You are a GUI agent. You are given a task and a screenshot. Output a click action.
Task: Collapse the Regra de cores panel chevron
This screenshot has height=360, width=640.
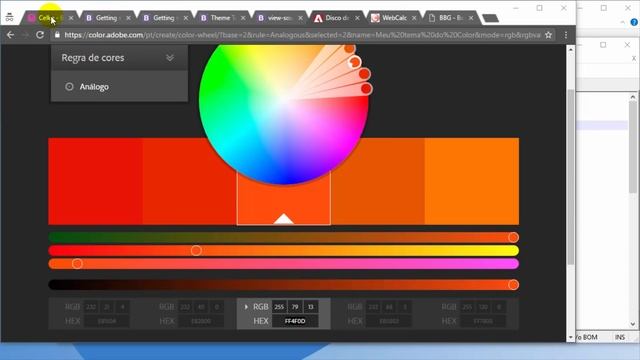tap(170, 58)
